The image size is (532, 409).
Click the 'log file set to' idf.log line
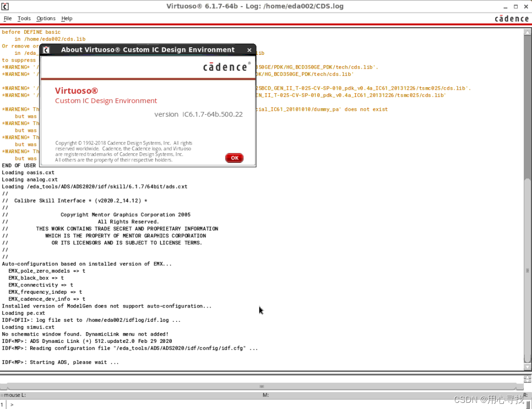coord(91,320)
